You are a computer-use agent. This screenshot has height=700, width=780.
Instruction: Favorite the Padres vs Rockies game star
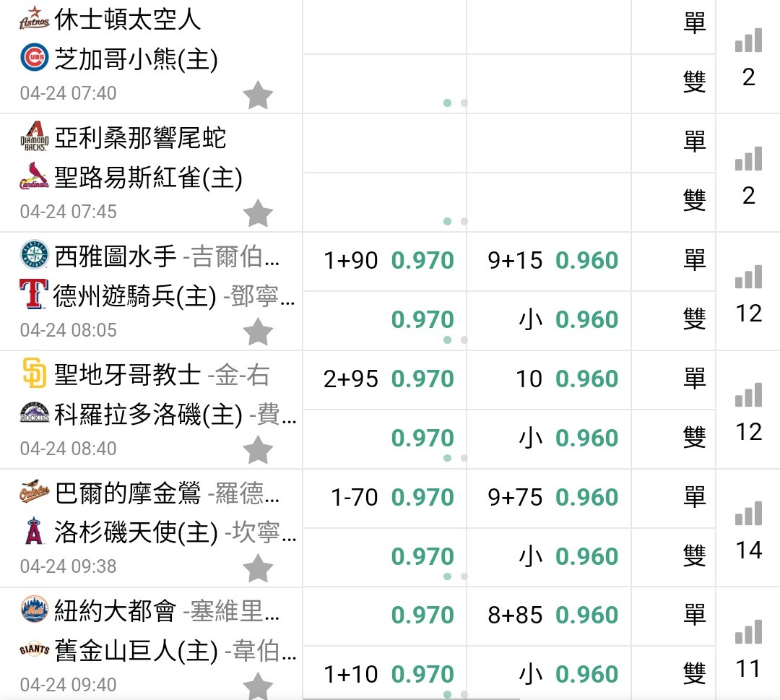pyautogui.click(x=258, y=450)
